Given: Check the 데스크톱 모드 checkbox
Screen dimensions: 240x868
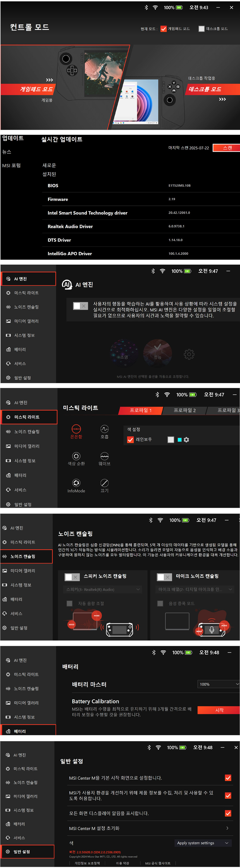Looking at the screenshot, I should tap(201, 29).
